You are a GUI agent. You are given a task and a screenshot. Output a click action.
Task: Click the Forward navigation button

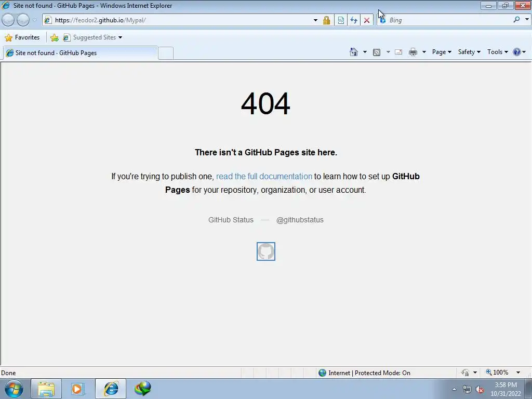click(x=23, y=20)
